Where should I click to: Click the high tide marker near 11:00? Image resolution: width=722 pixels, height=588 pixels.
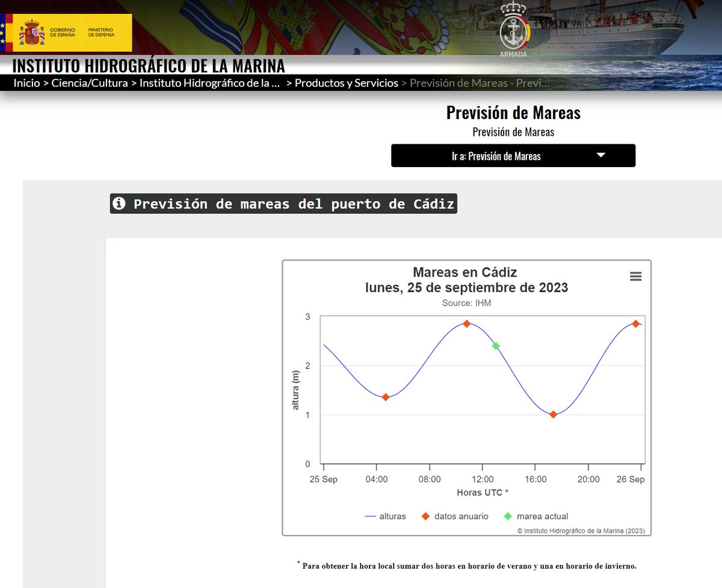tap(466, 323)
